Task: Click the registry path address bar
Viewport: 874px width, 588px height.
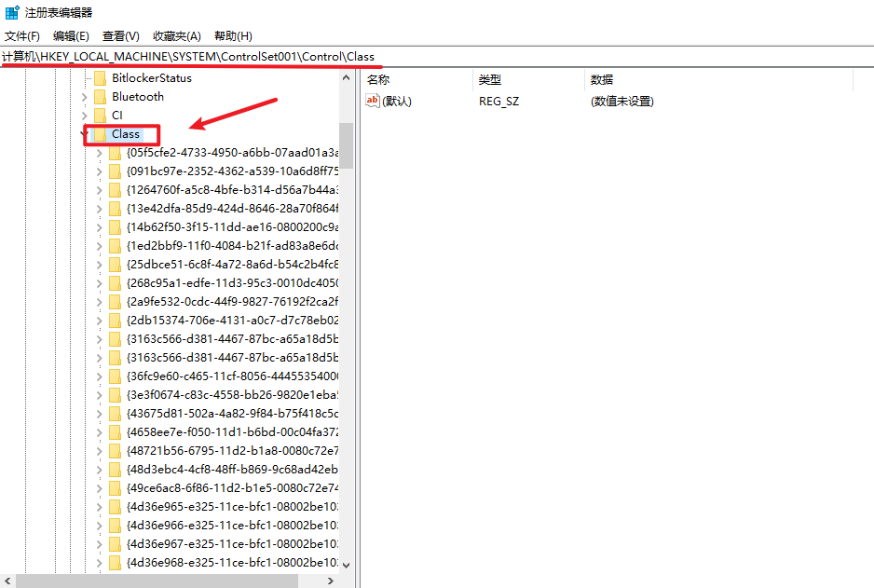Action: [437, 57]
